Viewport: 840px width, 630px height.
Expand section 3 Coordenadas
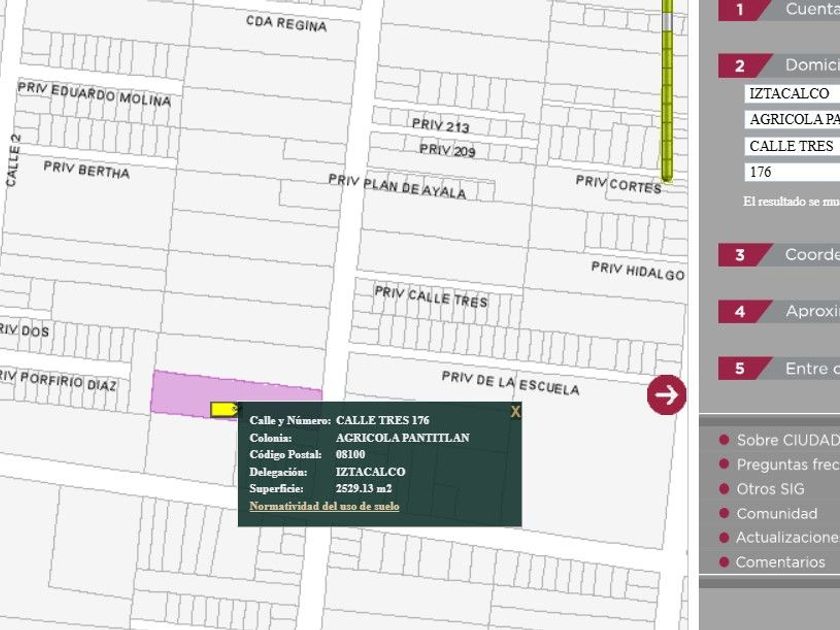[778, 255]
